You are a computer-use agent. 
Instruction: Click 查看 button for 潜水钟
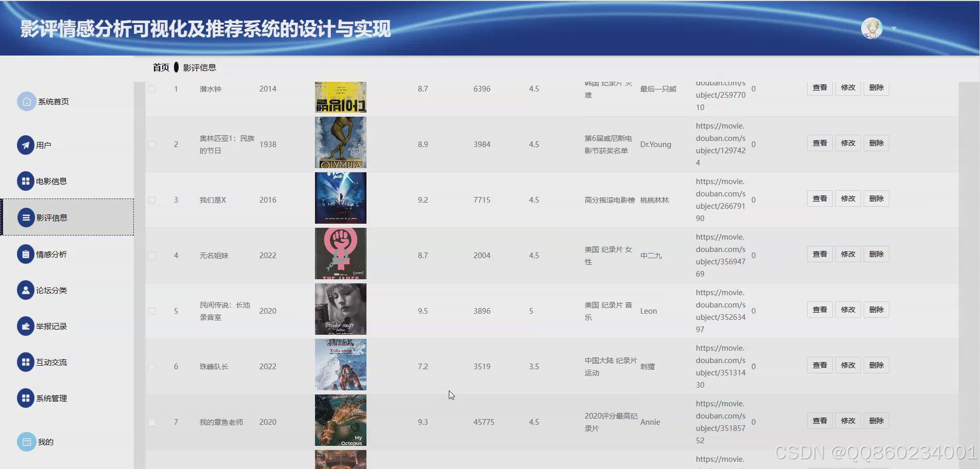[x=820, y=87]
